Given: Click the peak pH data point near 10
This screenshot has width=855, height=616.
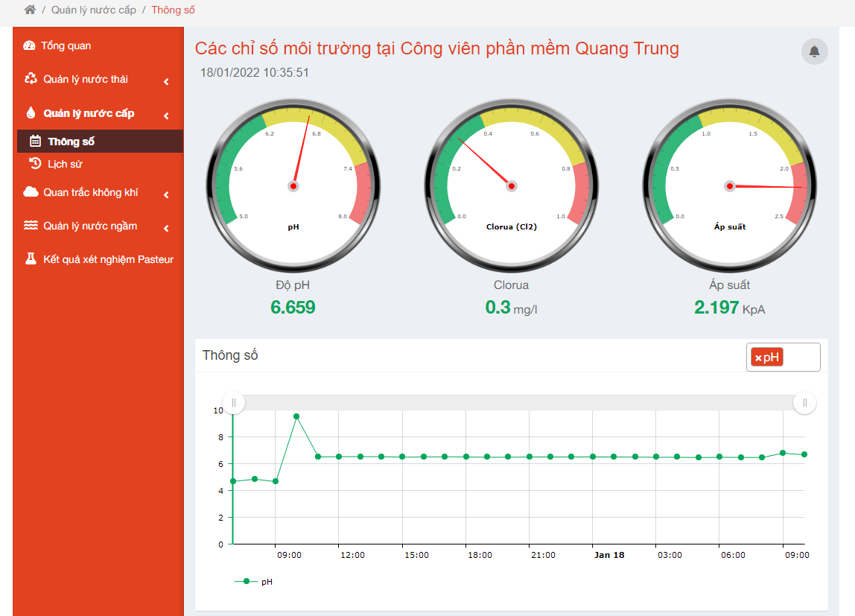Looking at the screenshot, I should [x=296, y=416].
